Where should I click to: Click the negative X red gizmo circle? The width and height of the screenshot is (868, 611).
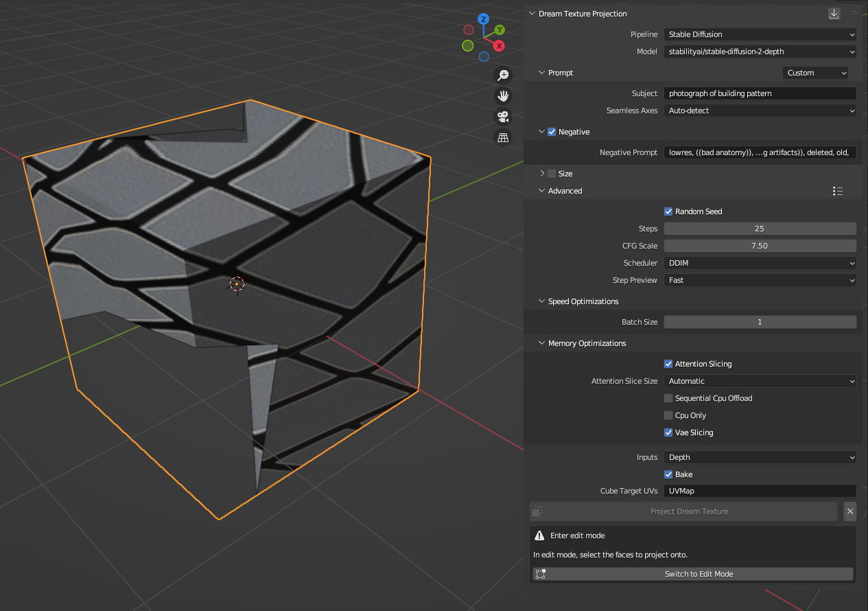click(x=469, y=30)
